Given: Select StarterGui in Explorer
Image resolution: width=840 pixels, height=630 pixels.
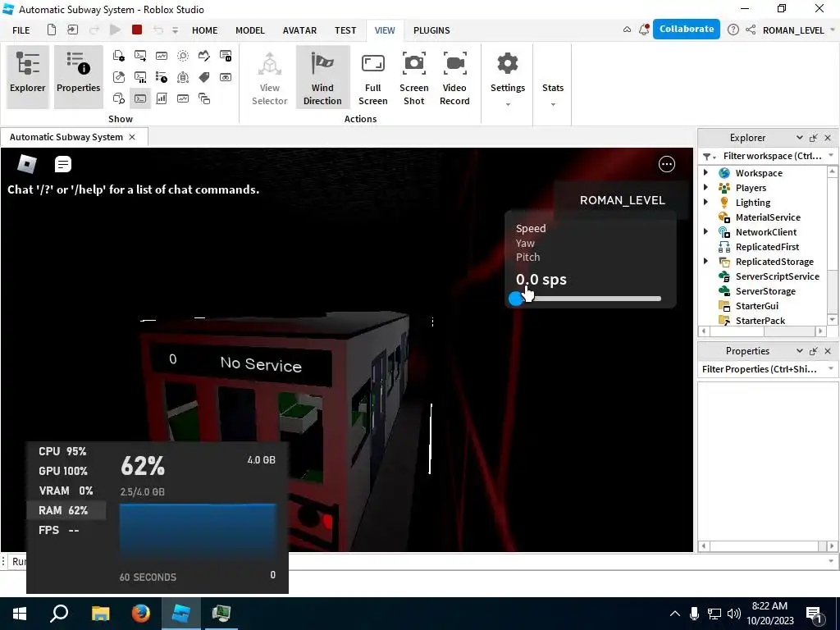Looking at the screenshot, I should tap(756, 306).
